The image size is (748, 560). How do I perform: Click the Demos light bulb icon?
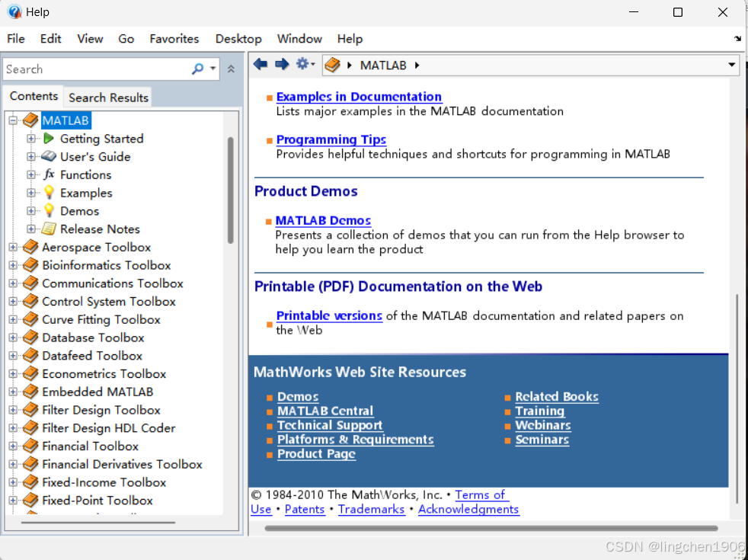(49, 211)
